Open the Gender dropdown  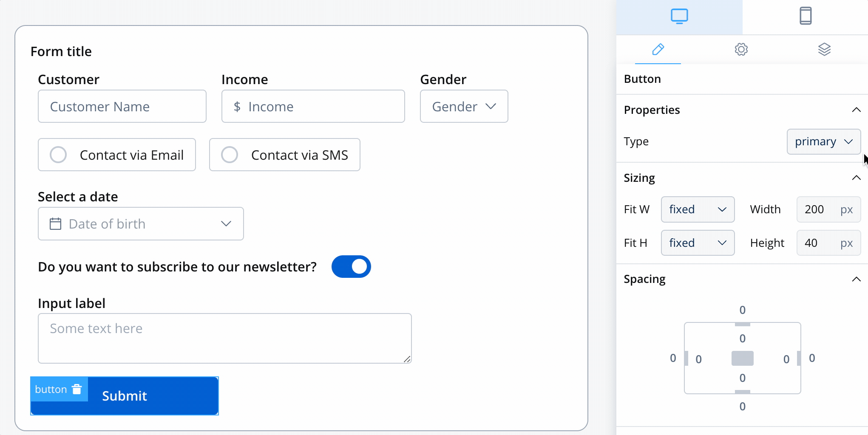[464, 106]
